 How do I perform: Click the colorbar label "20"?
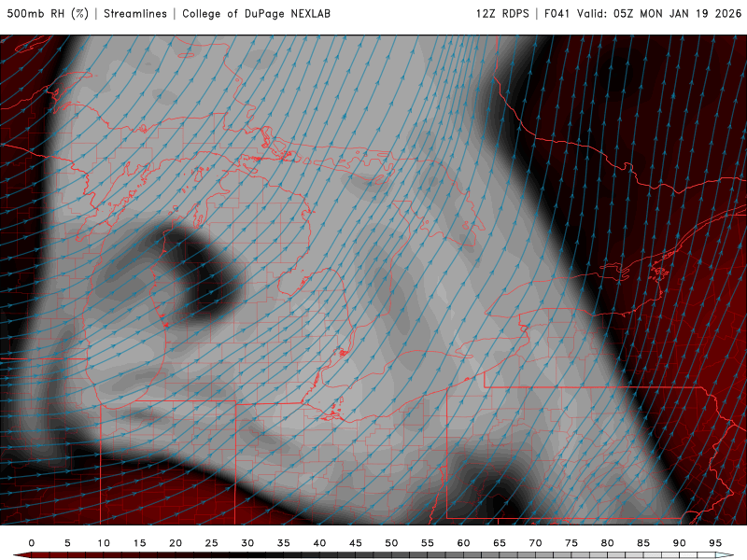point(176,543)
